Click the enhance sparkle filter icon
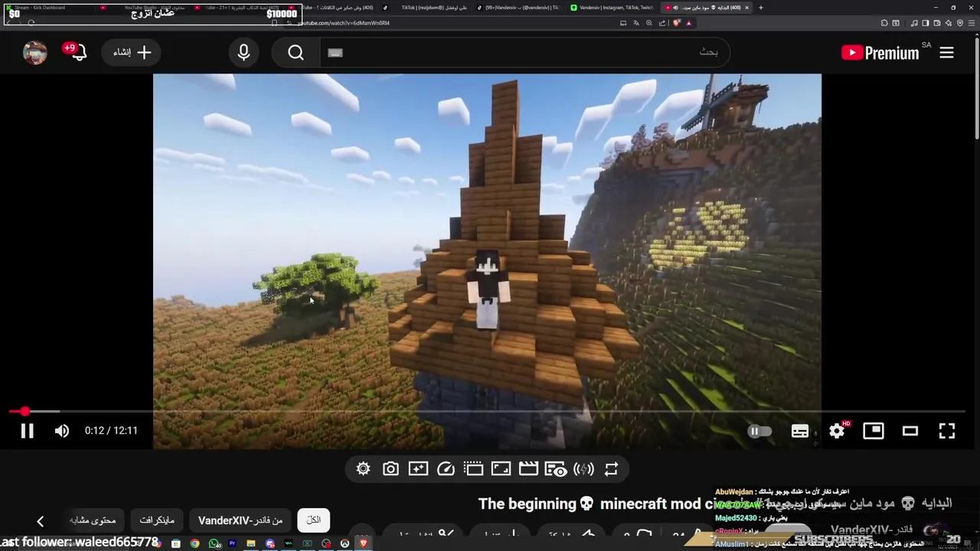 [x=418, y=469]
